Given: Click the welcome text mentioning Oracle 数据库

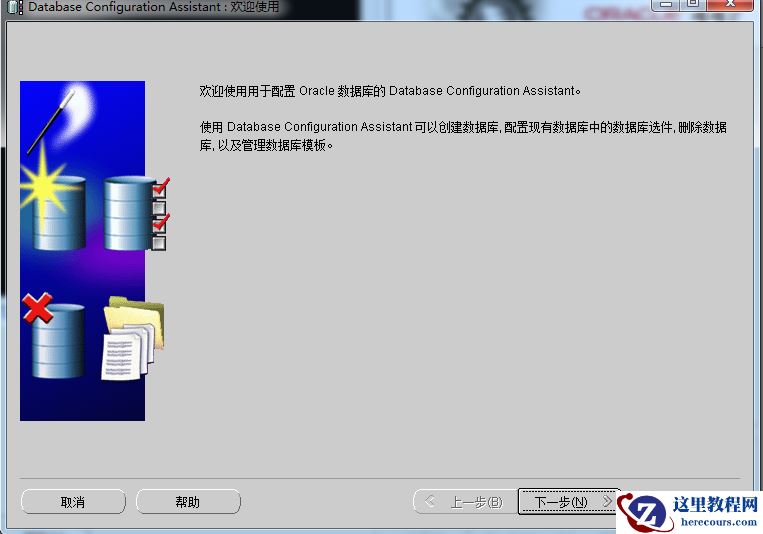Looking at the screenshot, I should 390,91.
